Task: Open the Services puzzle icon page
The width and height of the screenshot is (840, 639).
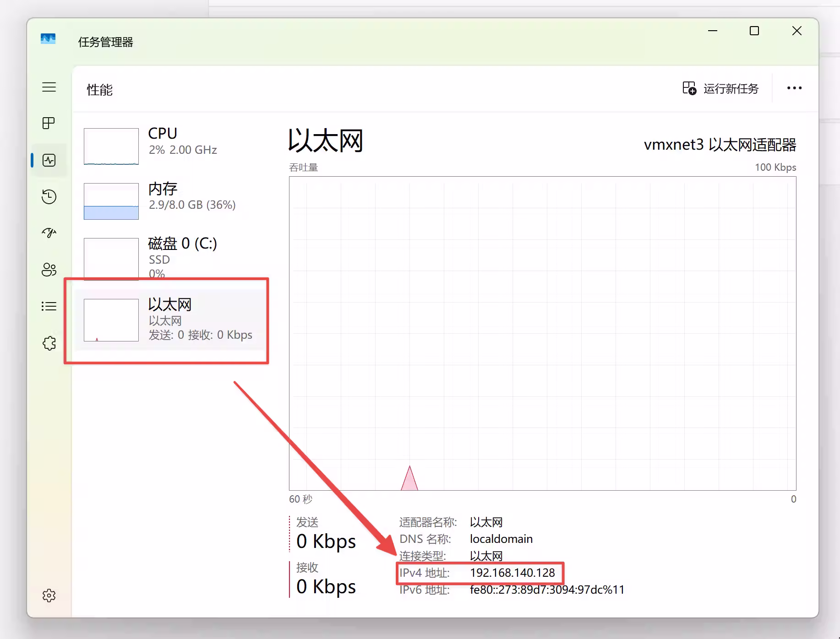Action: click(x=49, y=343)
